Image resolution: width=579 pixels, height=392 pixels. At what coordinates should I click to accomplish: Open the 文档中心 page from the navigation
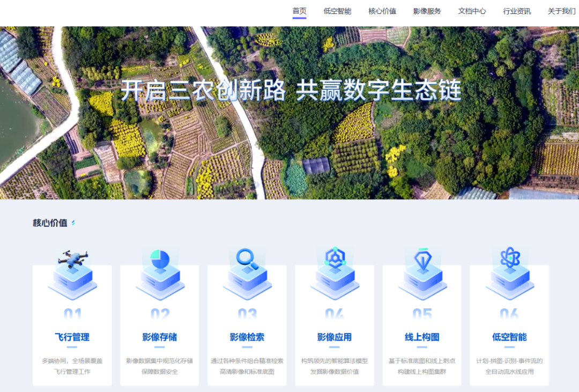click(471, 10)
